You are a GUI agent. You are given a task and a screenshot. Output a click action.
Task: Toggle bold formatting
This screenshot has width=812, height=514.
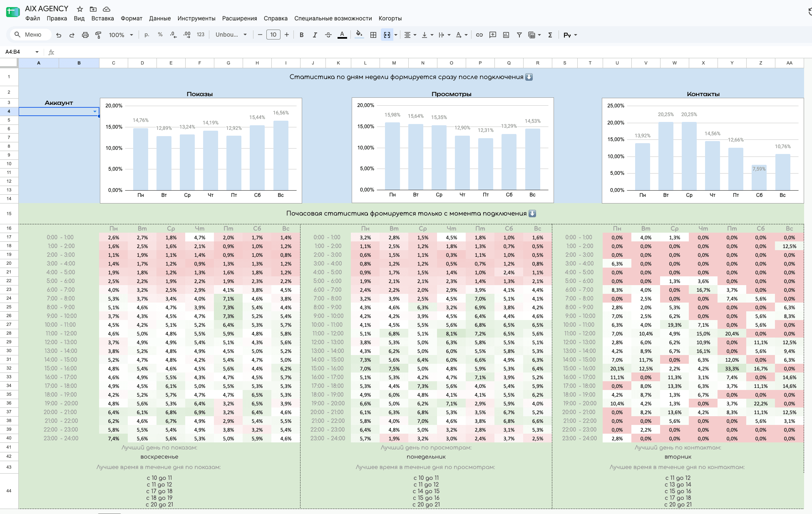301,35
